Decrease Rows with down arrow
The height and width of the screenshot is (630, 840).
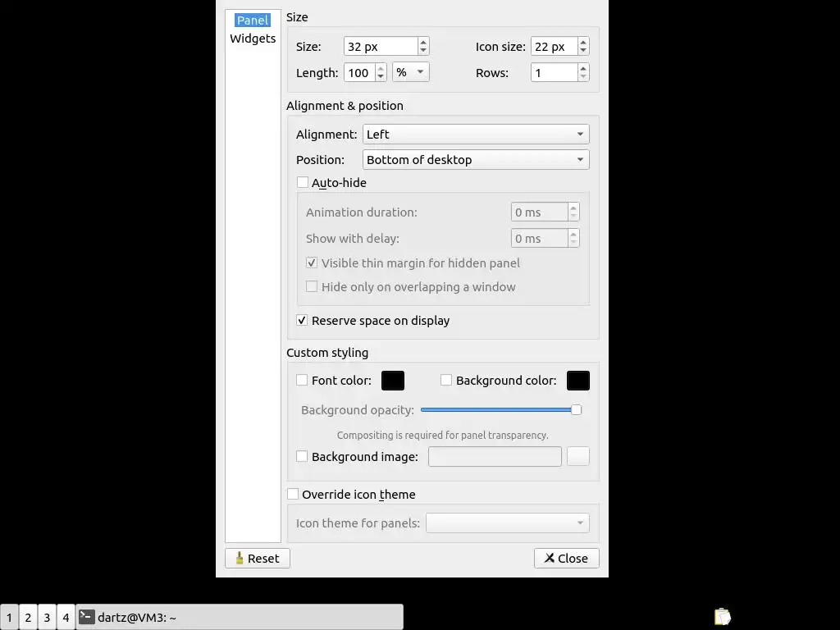tap(583, 76)
